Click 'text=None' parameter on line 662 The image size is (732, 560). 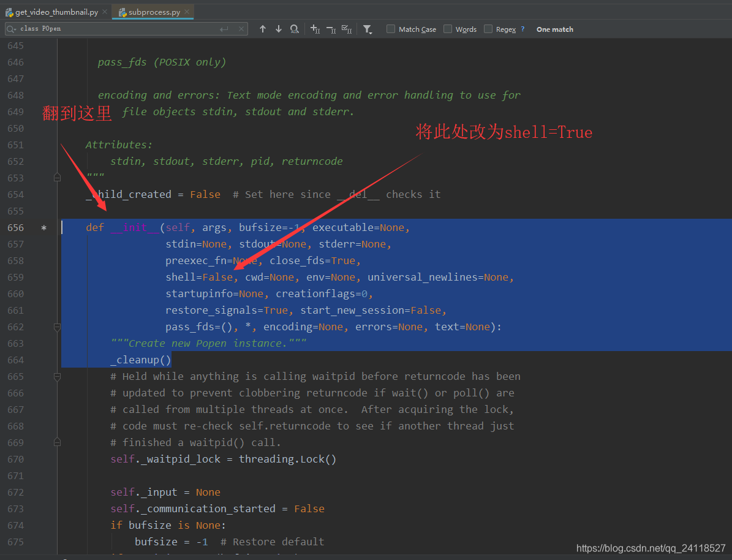click(462, 327)
